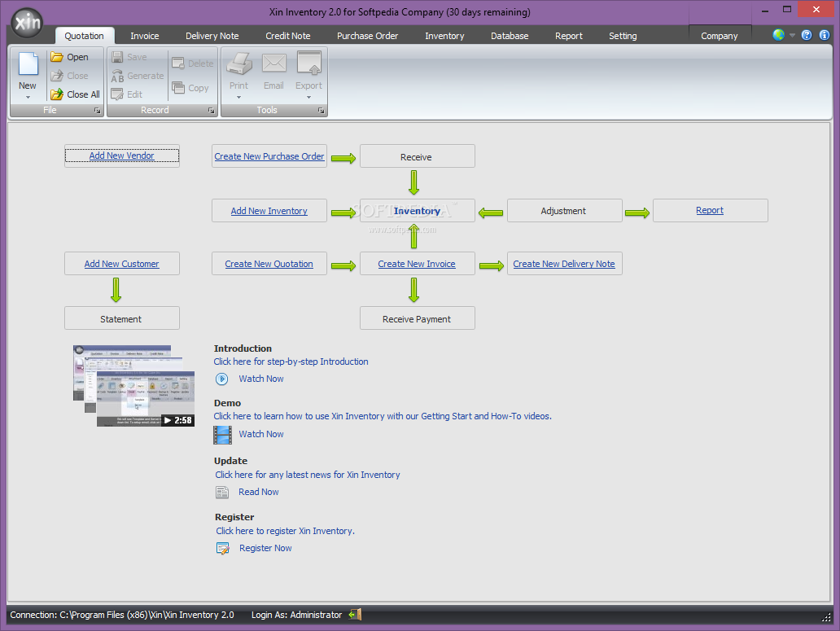Click the Statement box

tap(121, 318)
